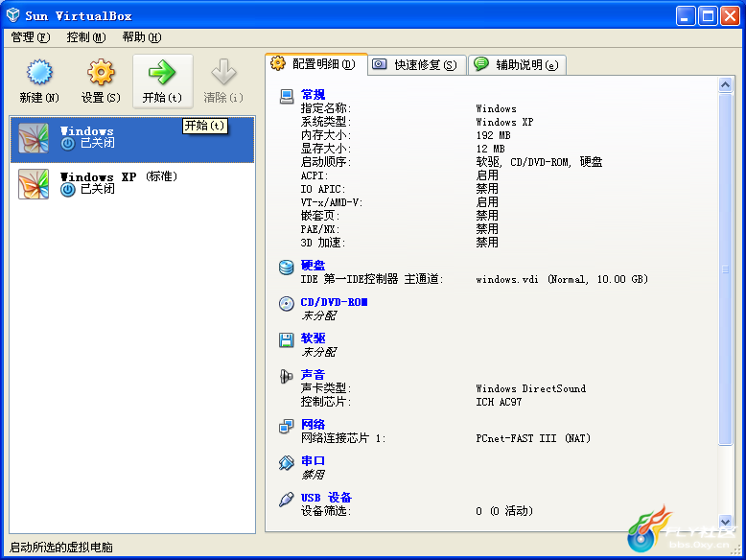746x560 pixels.
Task: Click power state icon of Windows VM
Action: pyautogui.click(x=68, y=144)
